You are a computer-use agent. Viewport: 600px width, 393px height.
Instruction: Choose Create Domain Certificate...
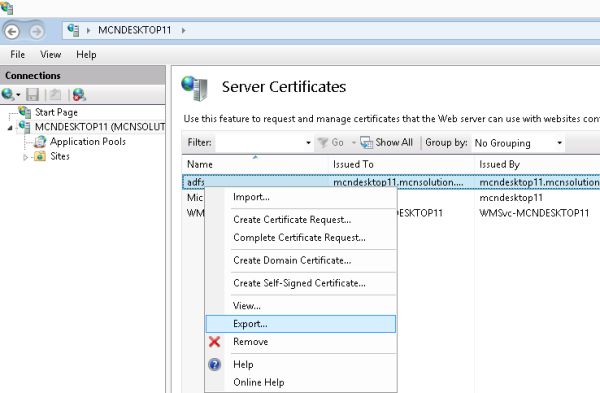pyautogui.click(x=301, y=260)
